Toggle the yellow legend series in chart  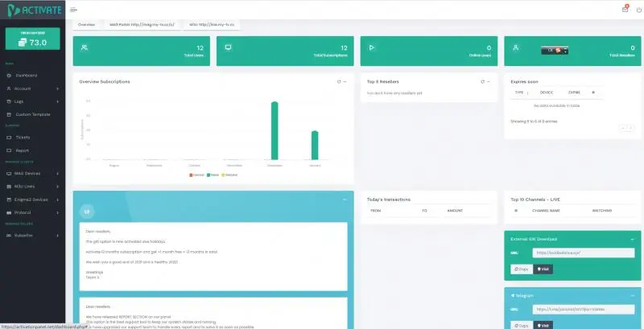click(229, 175)
